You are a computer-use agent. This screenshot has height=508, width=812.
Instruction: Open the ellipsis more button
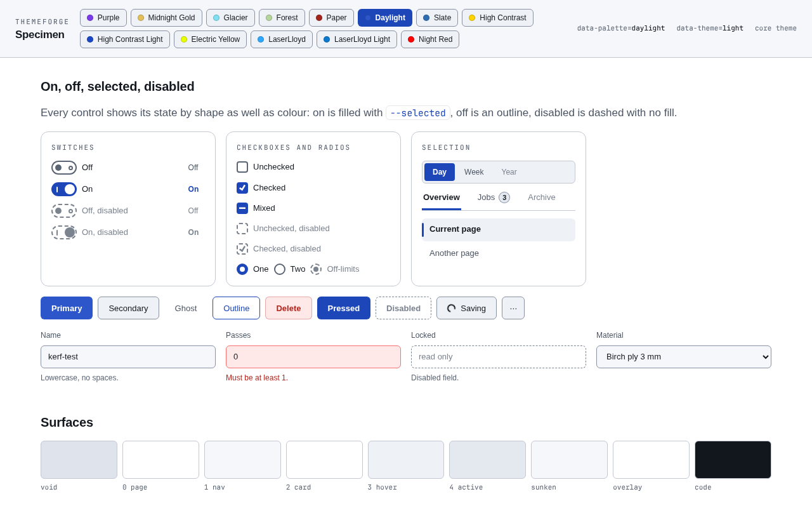(513, 308)
